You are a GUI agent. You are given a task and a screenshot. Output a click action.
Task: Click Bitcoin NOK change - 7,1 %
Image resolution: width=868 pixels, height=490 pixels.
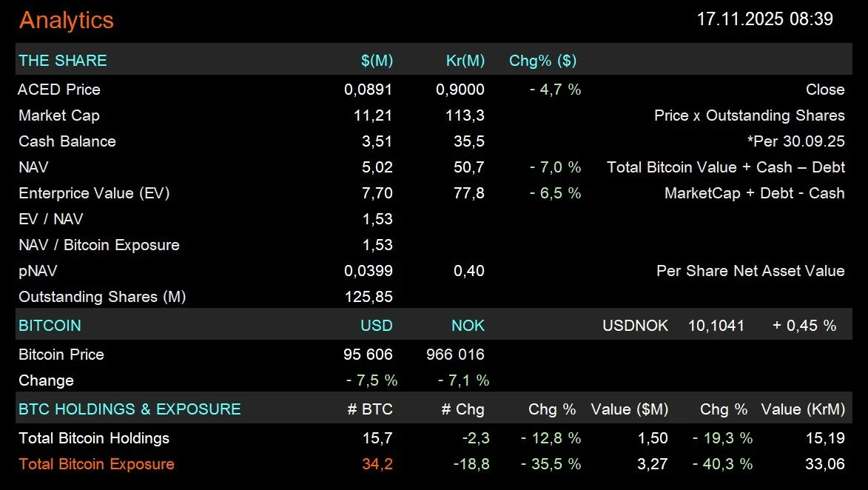[464, 380]
